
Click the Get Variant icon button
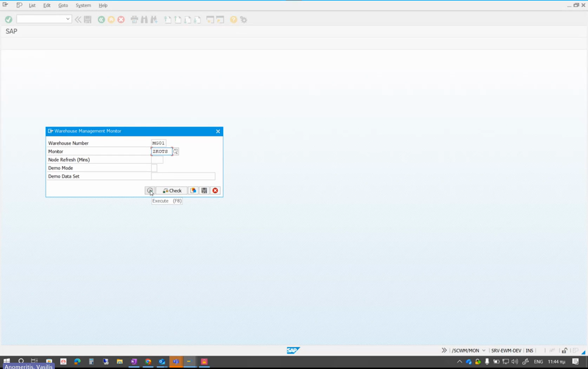pos(193,190)
